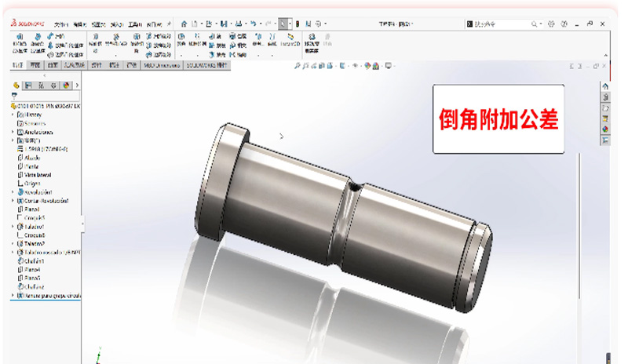
Task: Click Zoom to Area in the heads-up toolbar
Action: [x=305, y=66]
